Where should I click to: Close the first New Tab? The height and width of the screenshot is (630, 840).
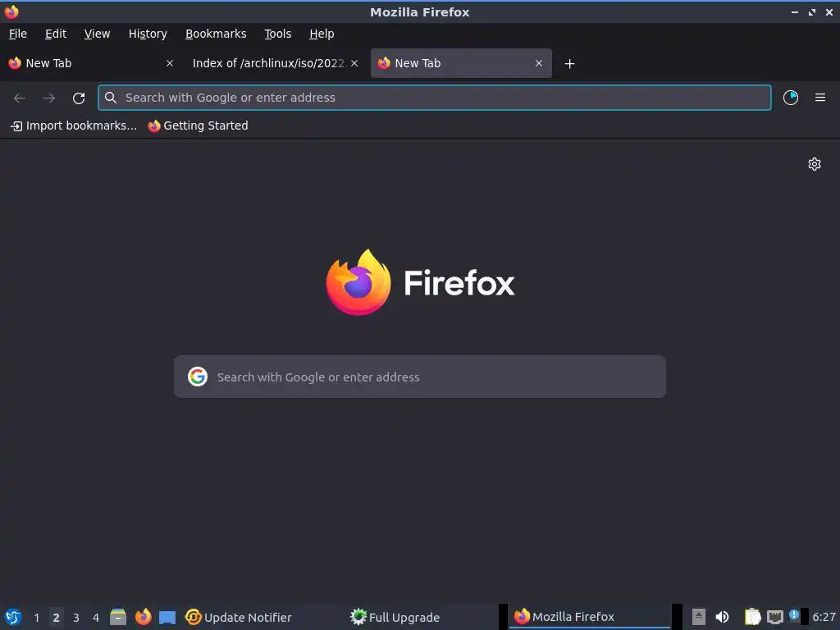pos(170,63)
